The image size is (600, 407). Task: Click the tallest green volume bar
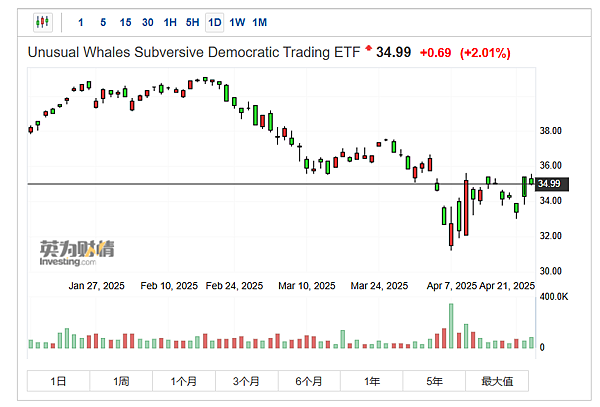click(x=451, y=326)
